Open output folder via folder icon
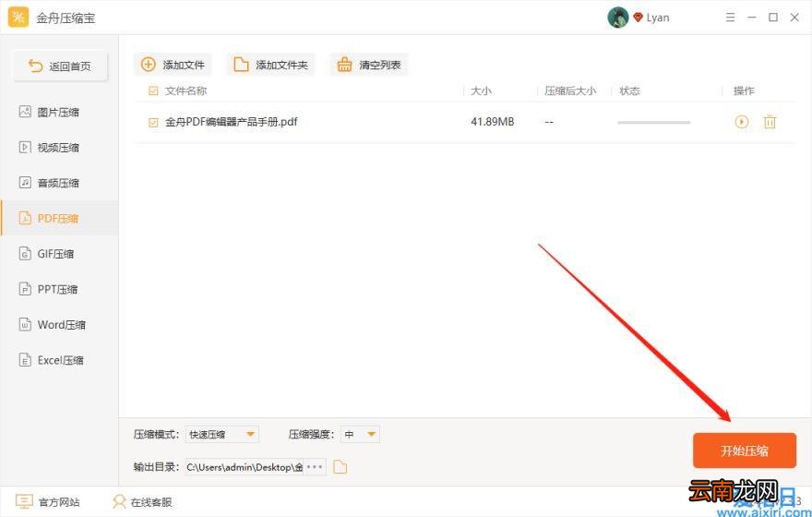Viewport: 812px width, 517px height. (340, 467)
